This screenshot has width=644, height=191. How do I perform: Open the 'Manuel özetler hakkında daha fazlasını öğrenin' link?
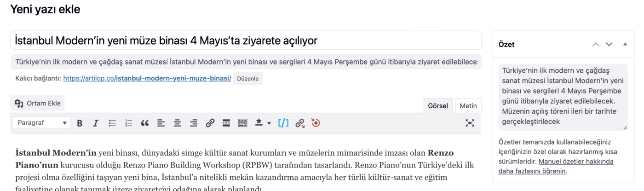pyautogui.click(x=556, y=166)
